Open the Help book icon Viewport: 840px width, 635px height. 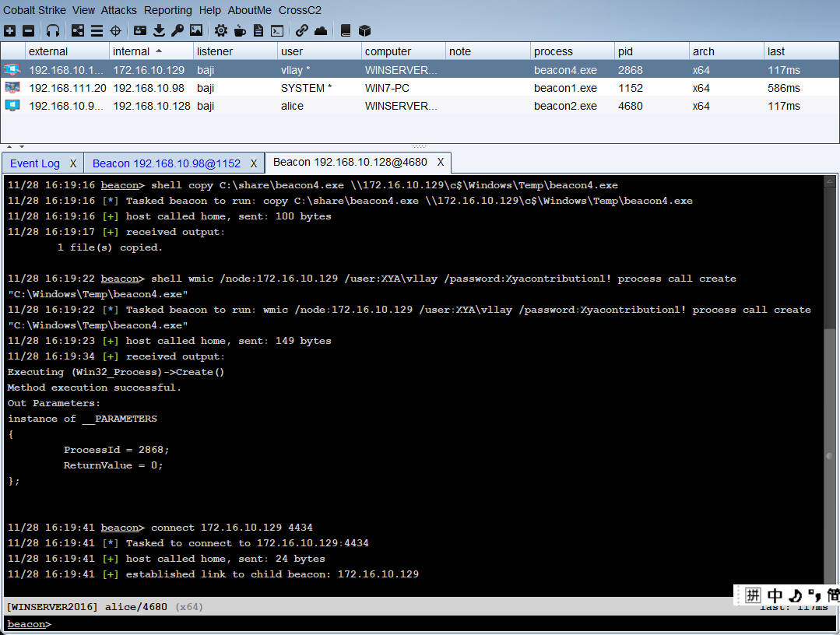click(346, 30)
